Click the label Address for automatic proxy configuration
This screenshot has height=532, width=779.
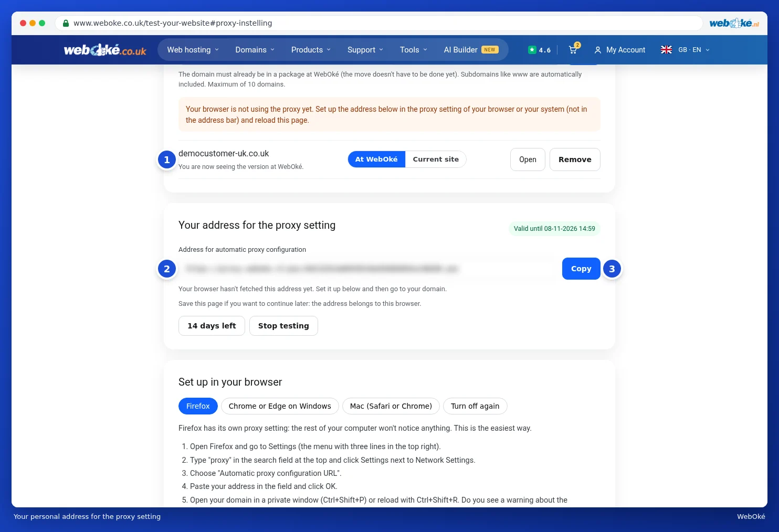(242, 250)
